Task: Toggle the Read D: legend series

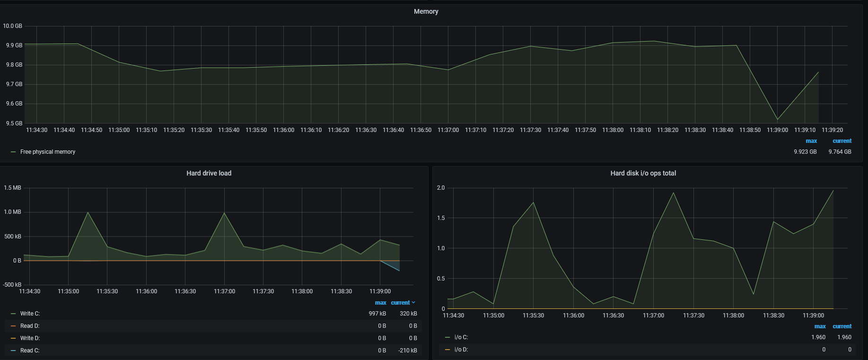Action: pyautogui.click(x=30, y=326)
